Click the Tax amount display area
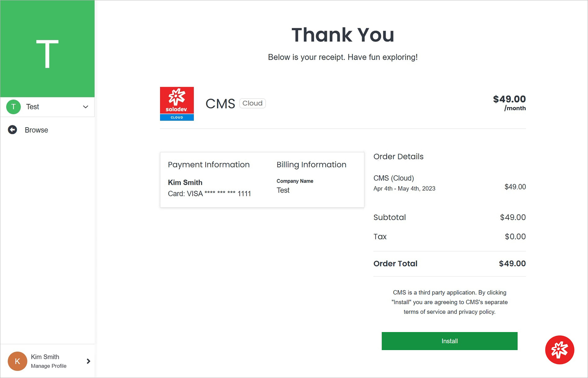The width and height of the screenshot is (588, 378). tap(515, 237)
